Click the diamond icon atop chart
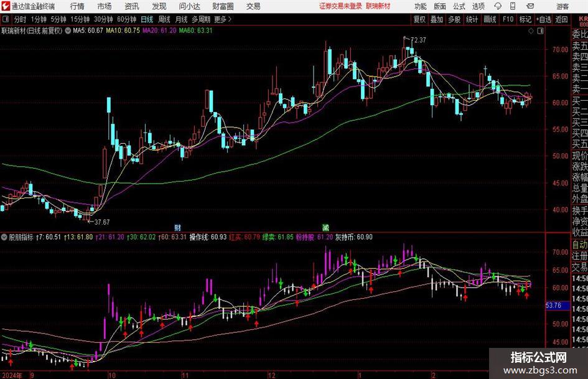This screenshot has width=588, height=379. tap(531, 31)
